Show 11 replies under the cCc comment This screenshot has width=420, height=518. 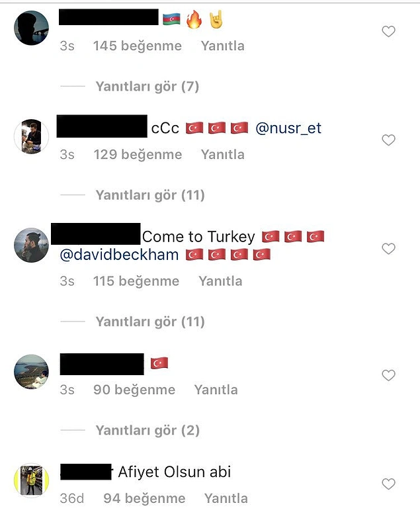click(x=150, y=195)
